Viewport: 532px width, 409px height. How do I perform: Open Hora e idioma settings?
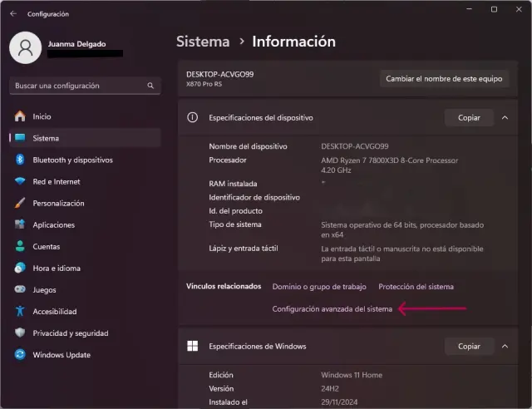coord(57,268)
